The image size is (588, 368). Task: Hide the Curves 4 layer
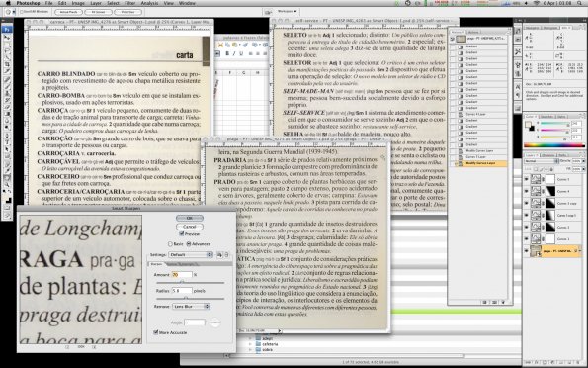tap(526, 192)
